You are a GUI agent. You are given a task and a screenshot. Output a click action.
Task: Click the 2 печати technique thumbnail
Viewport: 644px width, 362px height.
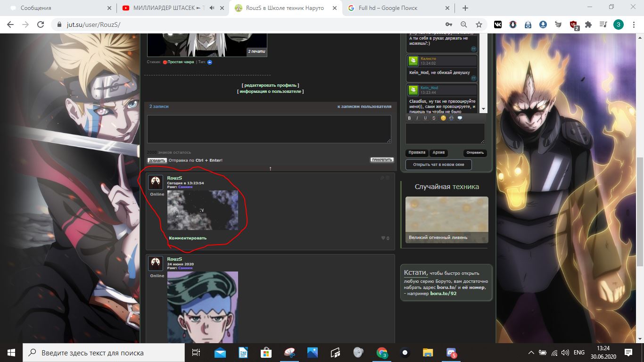(207, 45)
